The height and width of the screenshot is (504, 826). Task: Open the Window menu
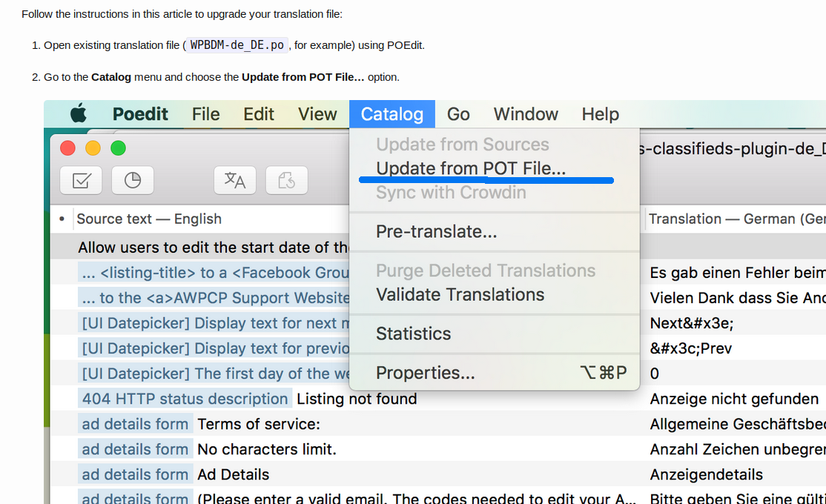pyautogui.click(x=526, y=113)
